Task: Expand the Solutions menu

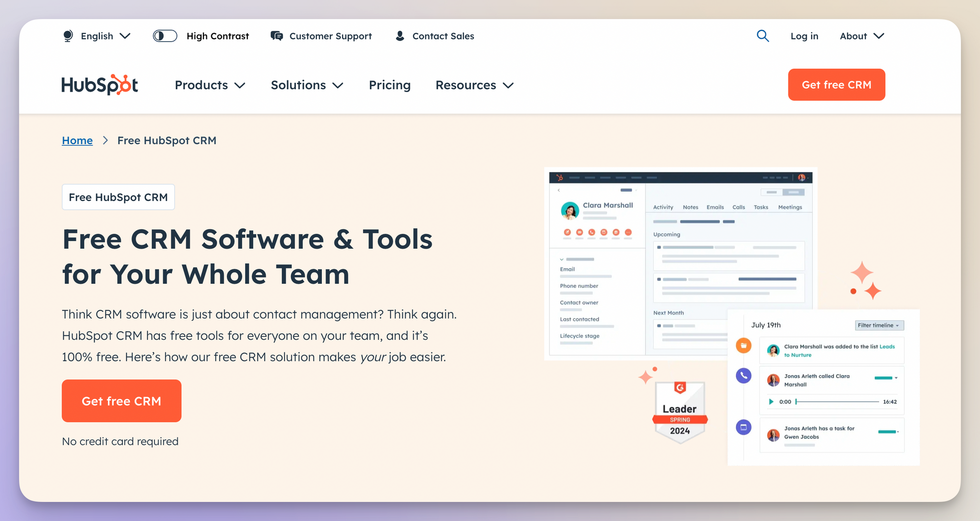Action: tap(307, 85)
